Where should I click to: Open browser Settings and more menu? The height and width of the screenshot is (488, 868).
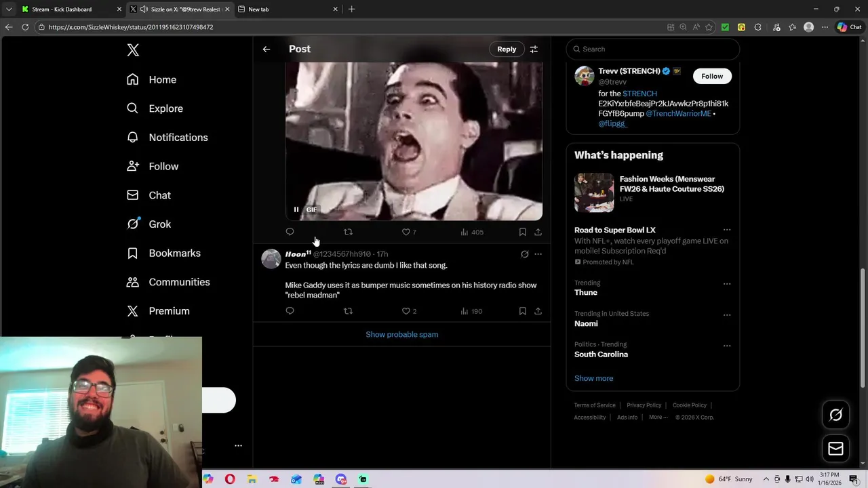(825, 27)
